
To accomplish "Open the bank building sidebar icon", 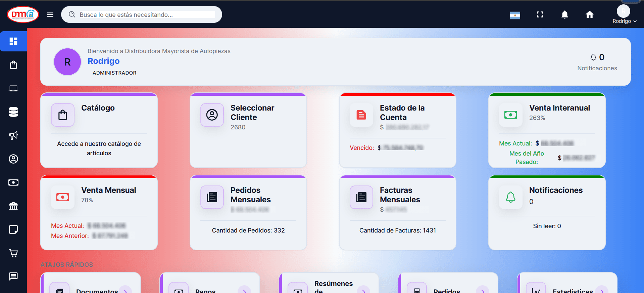I will tap(13, 206).
